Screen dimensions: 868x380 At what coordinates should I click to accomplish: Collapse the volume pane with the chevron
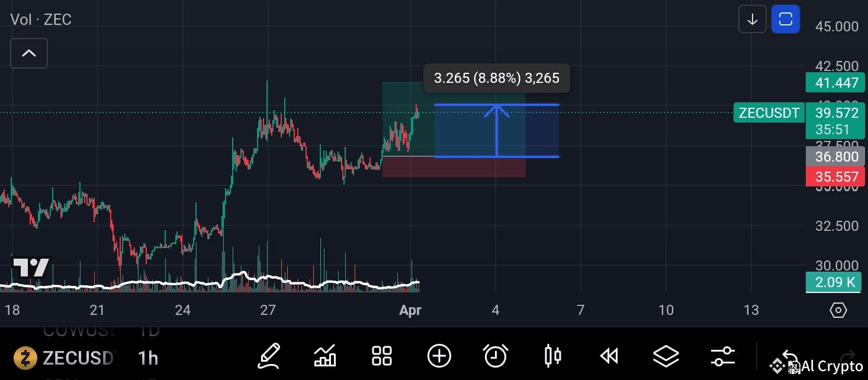(x=29, y=53)
